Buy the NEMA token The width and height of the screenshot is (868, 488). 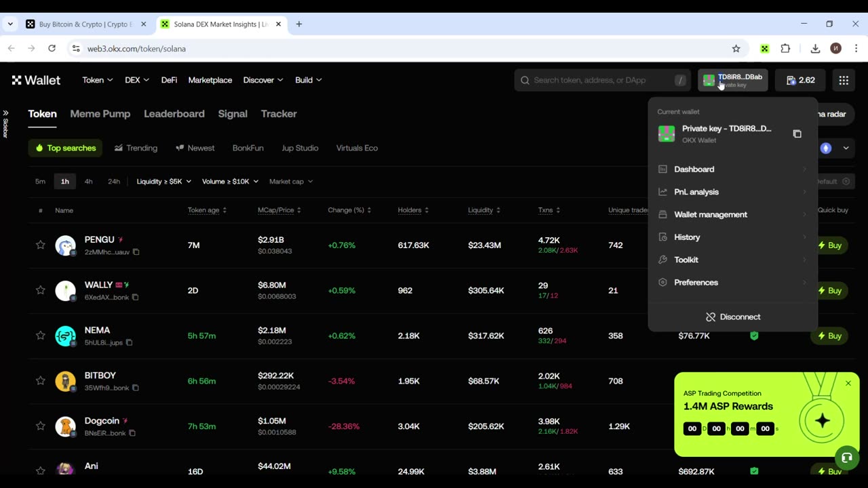[x=830, y=335]
